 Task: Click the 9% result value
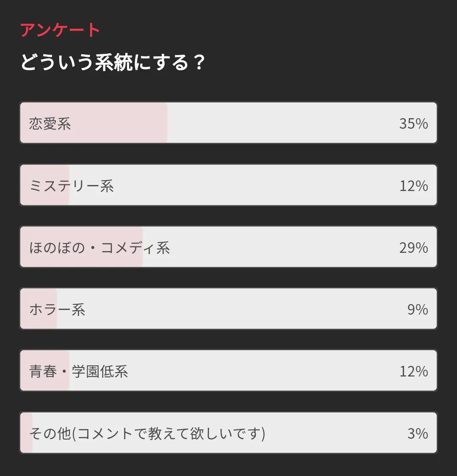(x=418, y=310)
